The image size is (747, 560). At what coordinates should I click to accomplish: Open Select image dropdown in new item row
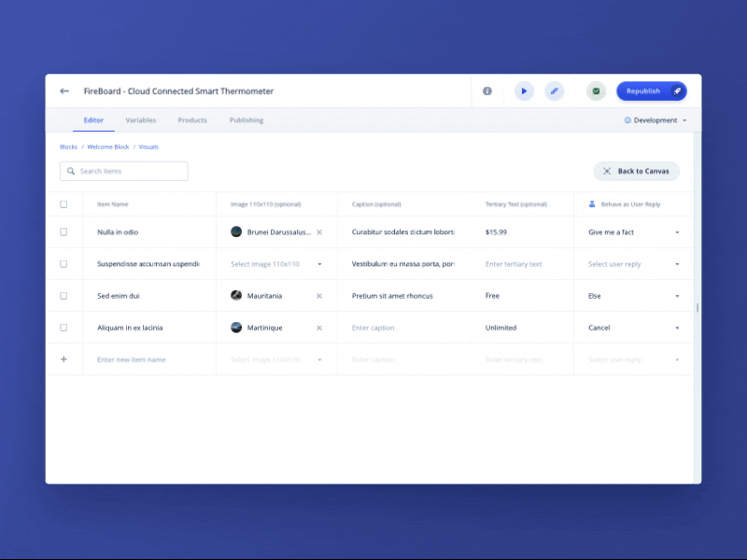[x=276, y=359]
